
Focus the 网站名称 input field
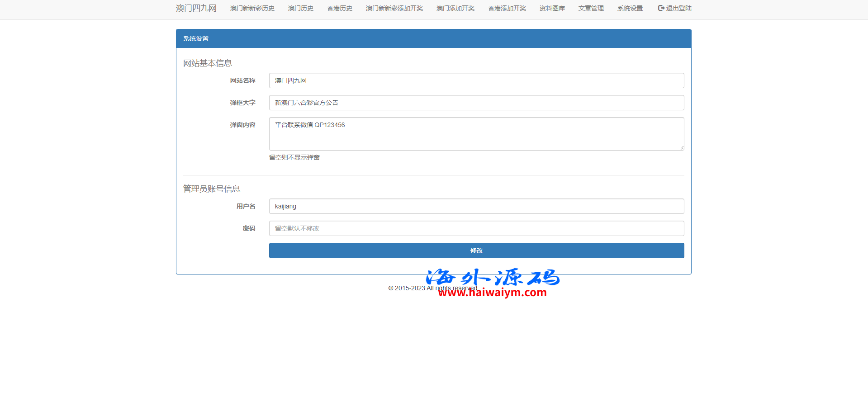[476, 80]
